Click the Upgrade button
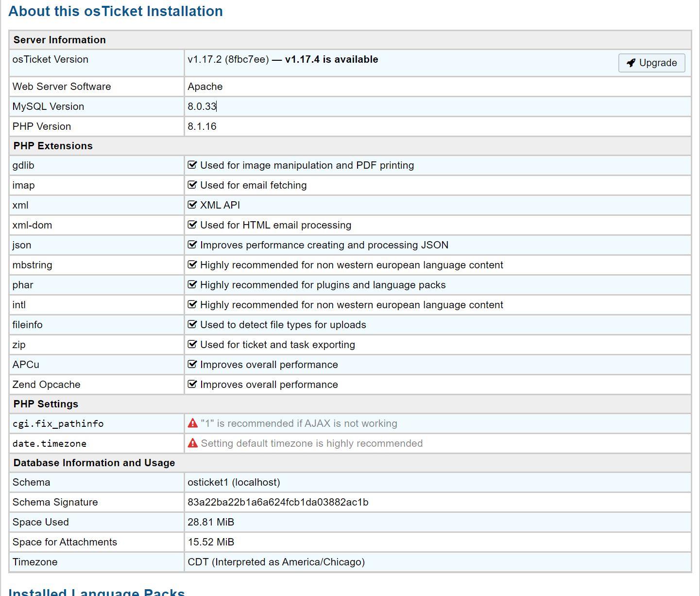Viewport: 700px width, 596px height. pyautogui.click(x=651, y=63)
